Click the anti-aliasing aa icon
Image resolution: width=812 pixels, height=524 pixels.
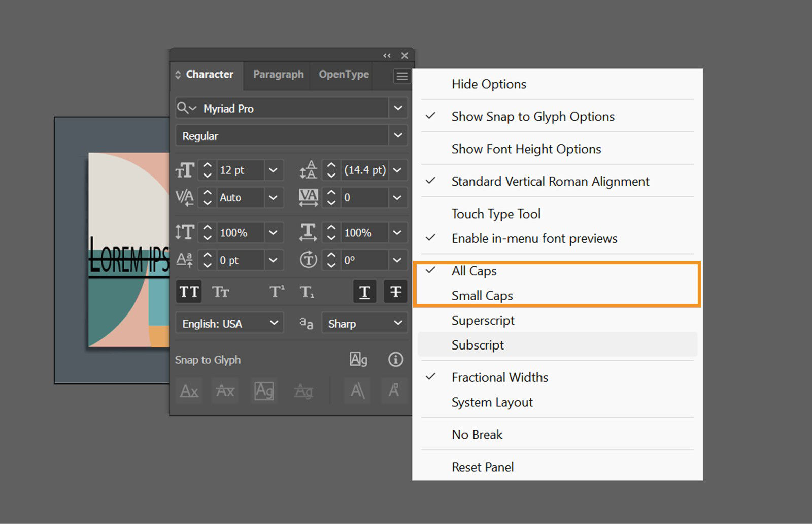click(307, 323)
